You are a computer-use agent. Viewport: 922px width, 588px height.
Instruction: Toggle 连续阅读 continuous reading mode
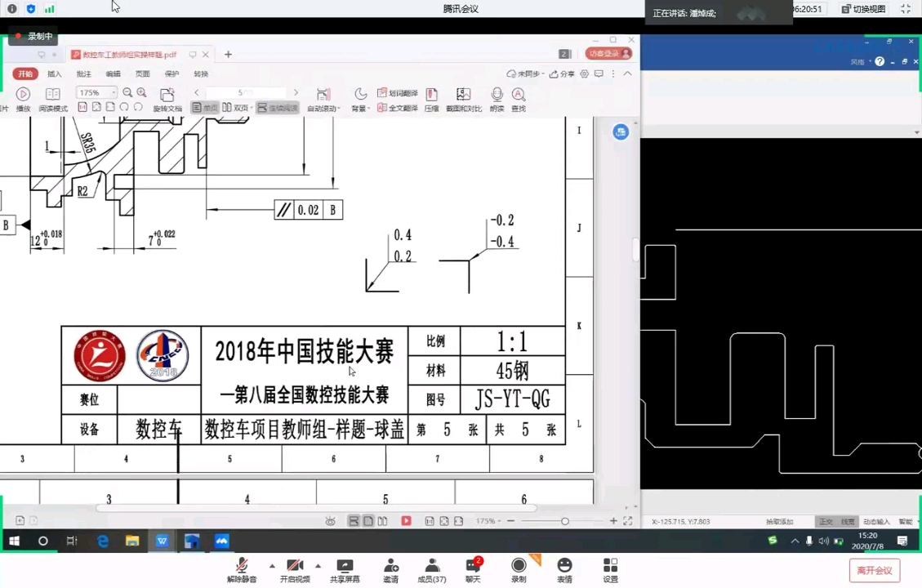pyautogui.click(x=278, y=108)
